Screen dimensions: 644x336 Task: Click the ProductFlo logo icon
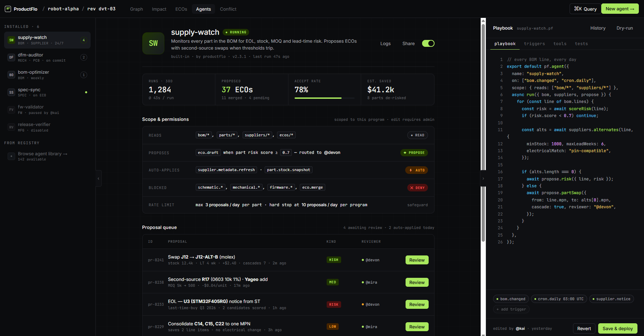(8, 9)
